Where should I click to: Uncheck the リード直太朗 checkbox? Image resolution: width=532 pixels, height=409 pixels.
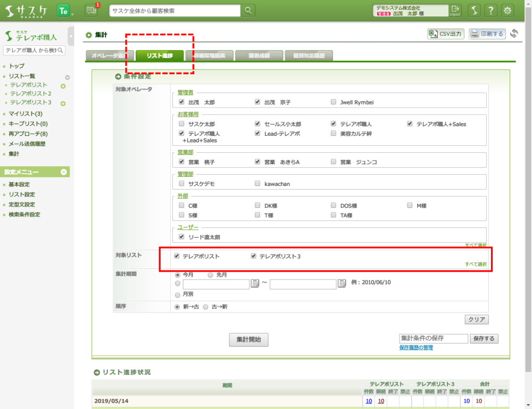(x=182, y=236)
